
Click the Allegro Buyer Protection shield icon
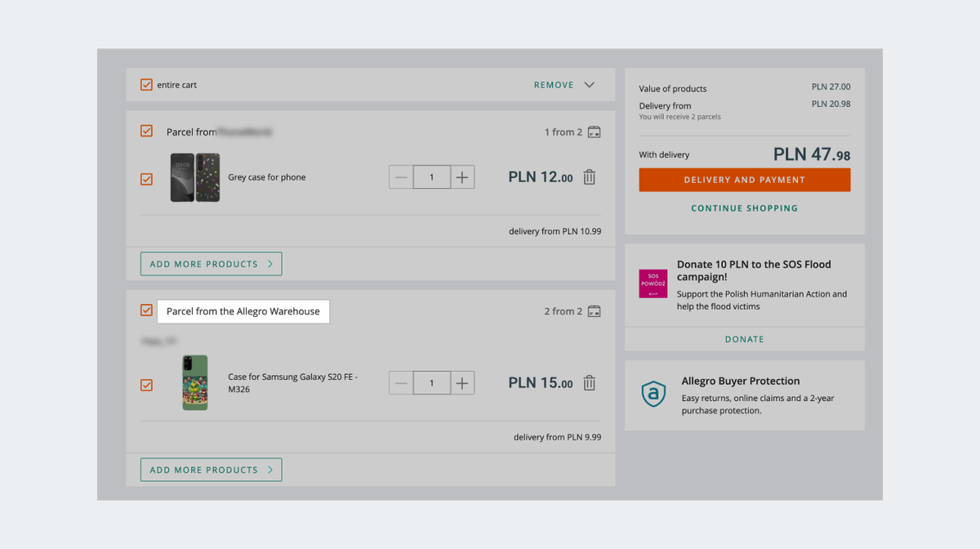[653, 395]
